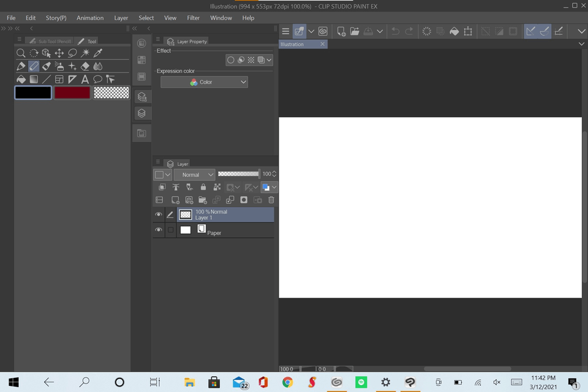Hide Layer 1 with its eye icon
This screenshot has width=588, height=392.
159,214
